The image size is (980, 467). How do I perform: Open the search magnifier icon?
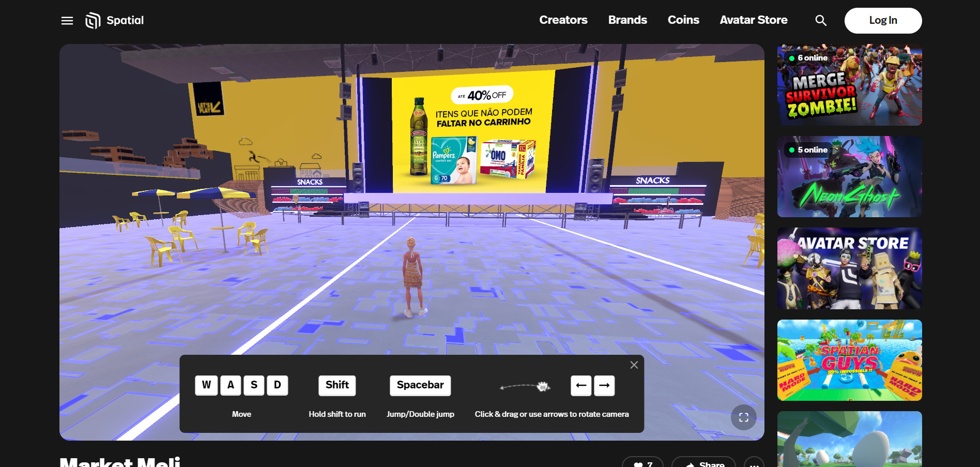coord(821,21)
